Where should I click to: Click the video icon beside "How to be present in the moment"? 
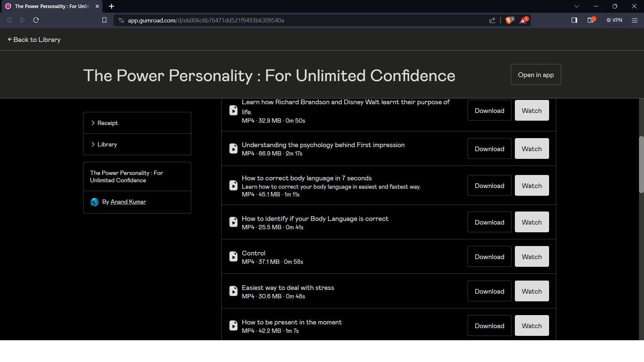pyautogui.click(x=234, y=325)
